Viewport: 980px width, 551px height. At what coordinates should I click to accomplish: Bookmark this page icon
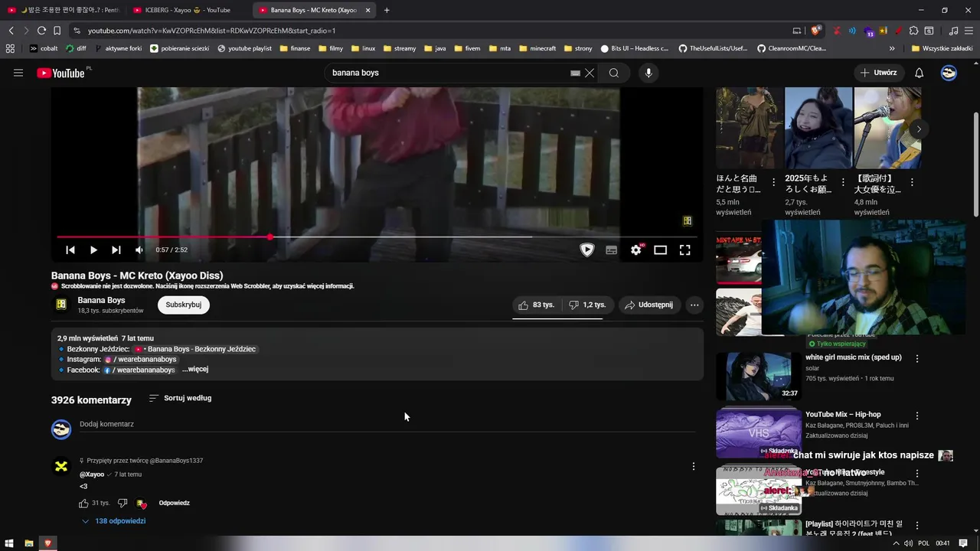coord(57,31)
